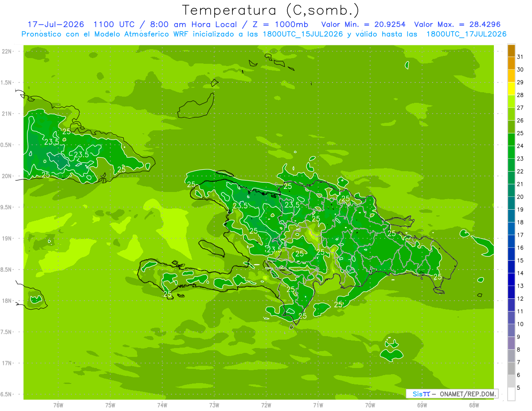532x411 pixels.
Task: Click the 5 value in the color legend
Action: [x=519, y=388]
